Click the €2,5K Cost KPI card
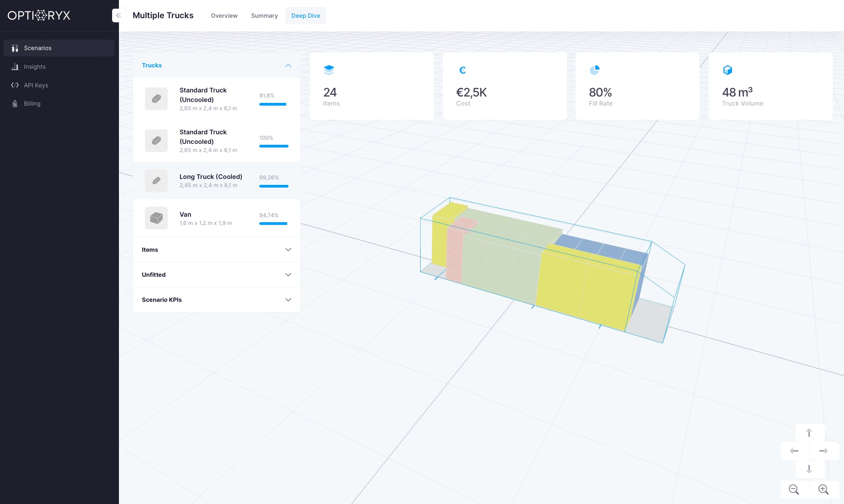The image size is (844, 504). 505,86
